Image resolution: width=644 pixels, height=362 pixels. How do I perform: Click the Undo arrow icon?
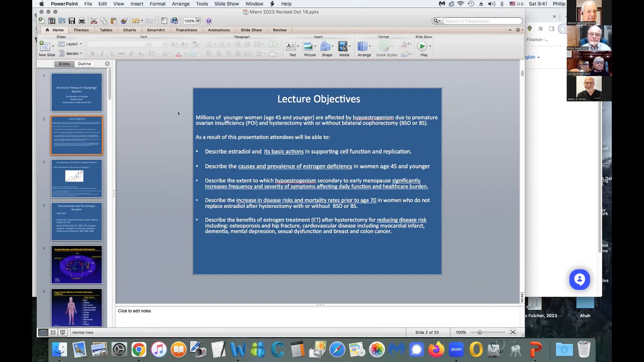(136, 21)
